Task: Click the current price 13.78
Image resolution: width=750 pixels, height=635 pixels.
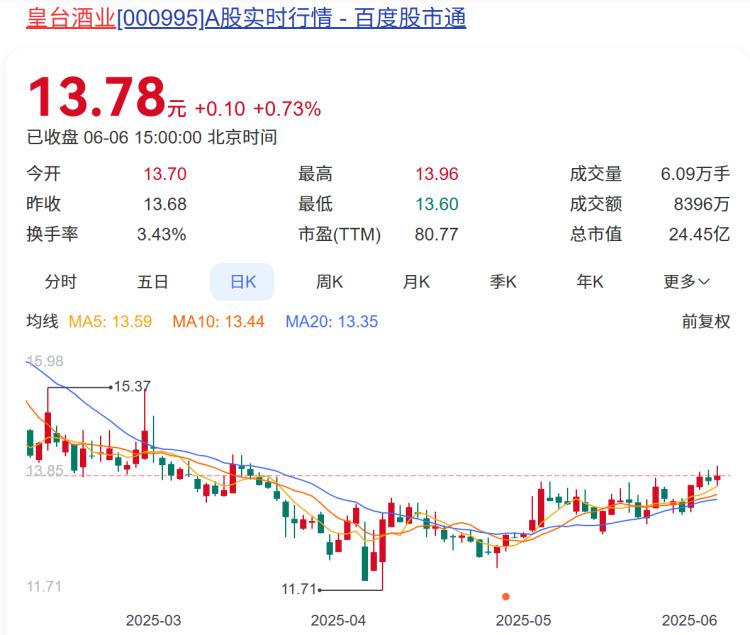Action: (x=97, y=97)
